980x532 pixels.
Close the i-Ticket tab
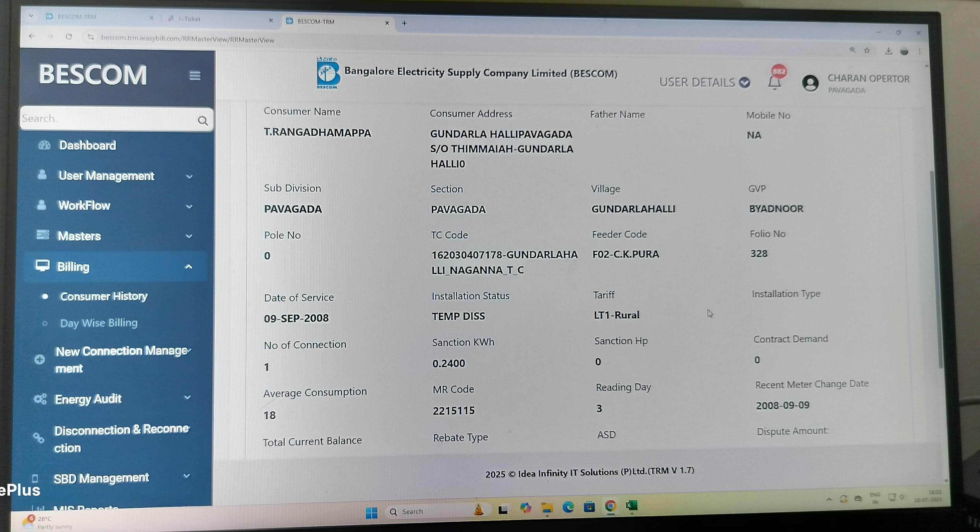tap(271, 21)
